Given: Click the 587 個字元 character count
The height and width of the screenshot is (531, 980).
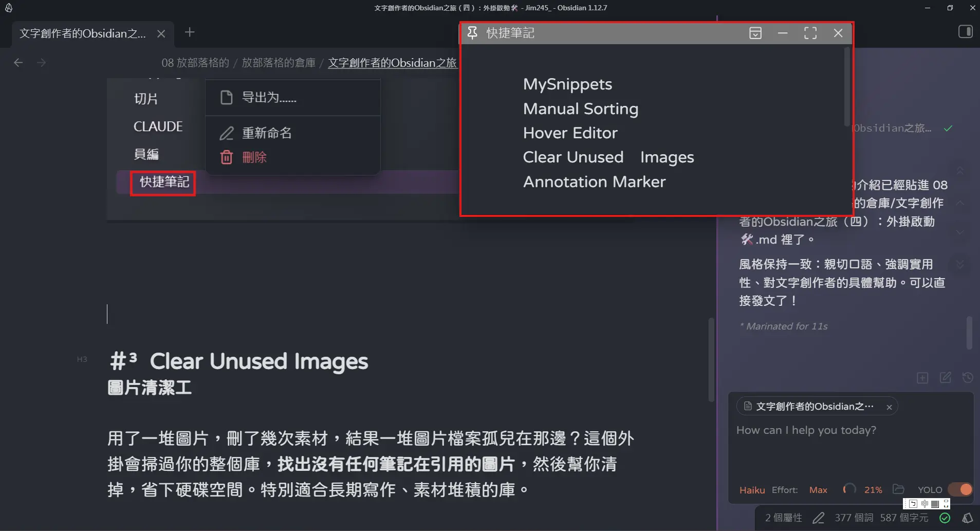Looking at the screenshot, I should pos(904,518).
